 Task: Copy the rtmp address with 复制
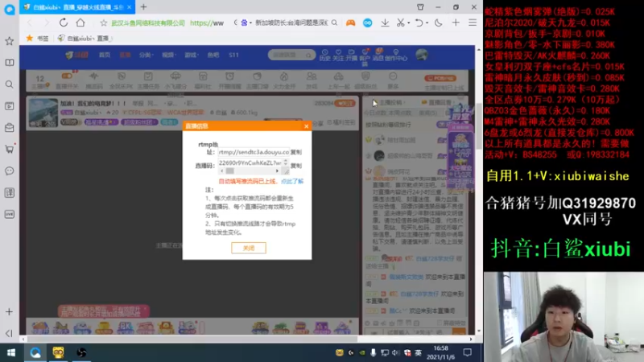[x=296, y=152]
